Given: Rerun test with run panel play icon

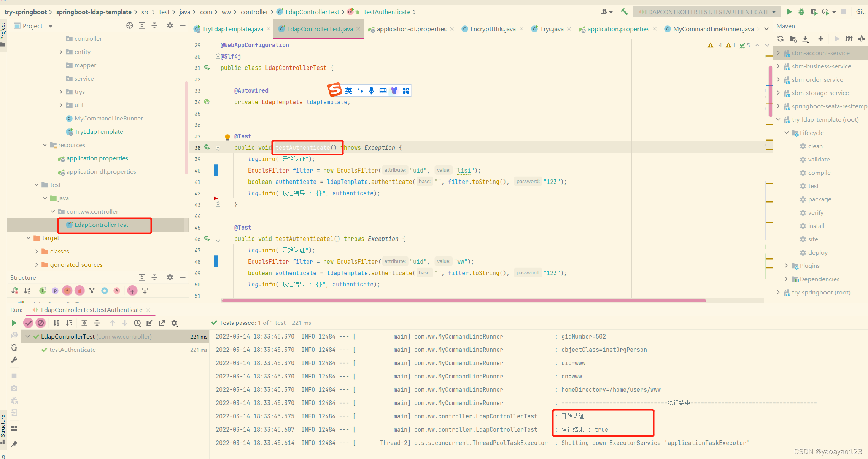Looking at the screenshot, I should click(14, 323).
